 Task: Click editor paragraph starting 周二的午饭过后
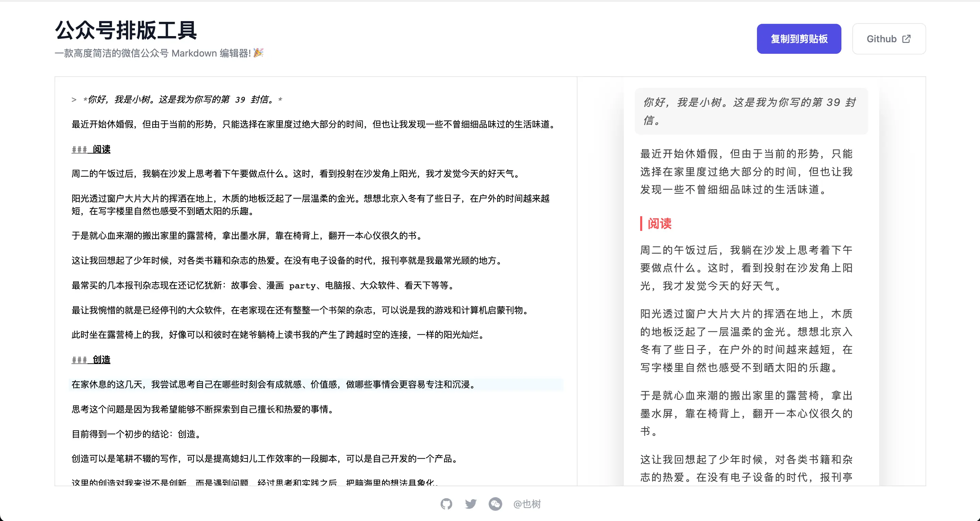[x=295, y=174]
